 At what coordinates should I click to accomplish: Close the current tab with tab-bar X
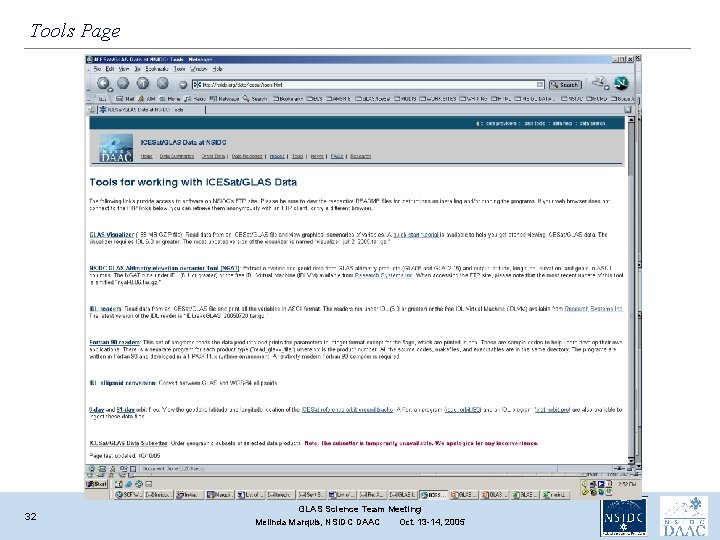pos(627,110)
